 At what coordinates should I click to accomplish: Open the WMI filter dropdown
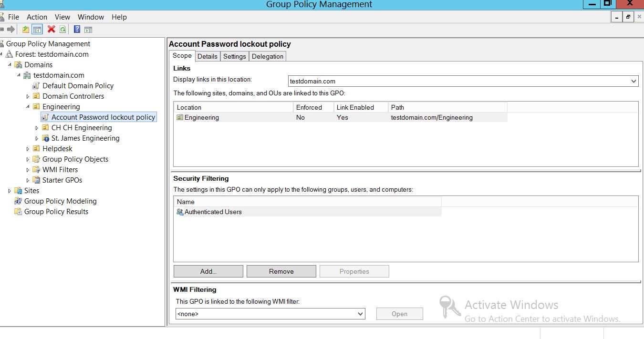tap(361, 314)
